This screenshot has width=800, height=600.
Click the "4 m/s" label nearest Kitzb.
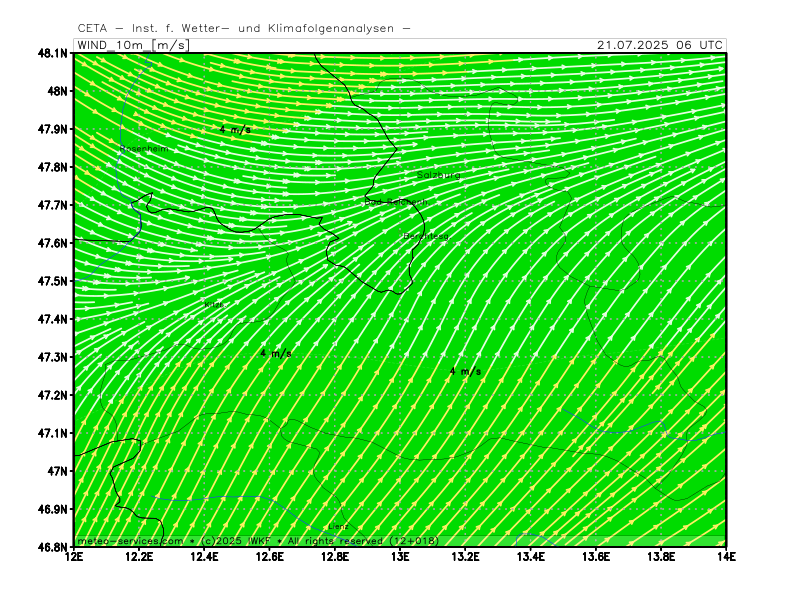click(x=276, y=354)
